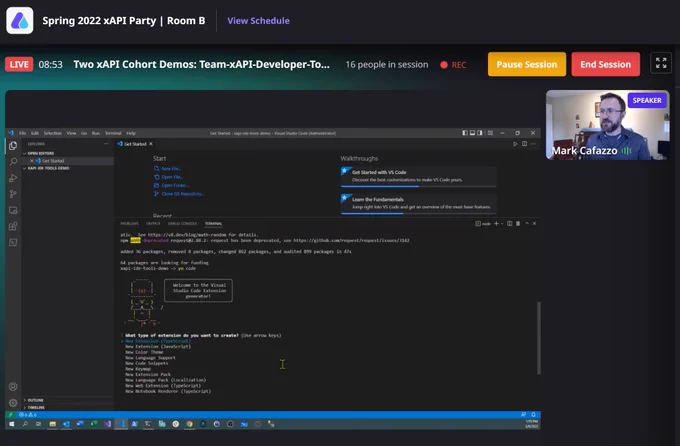
Task: Open the Go menu
Action: tap(84, 133)
